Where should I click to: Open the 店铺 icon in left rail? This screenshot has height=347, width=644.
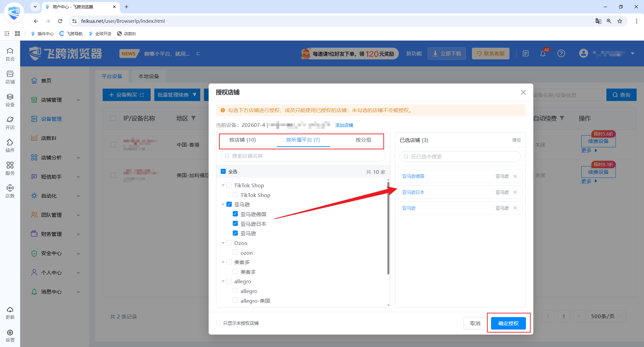(x=10, y=77)
